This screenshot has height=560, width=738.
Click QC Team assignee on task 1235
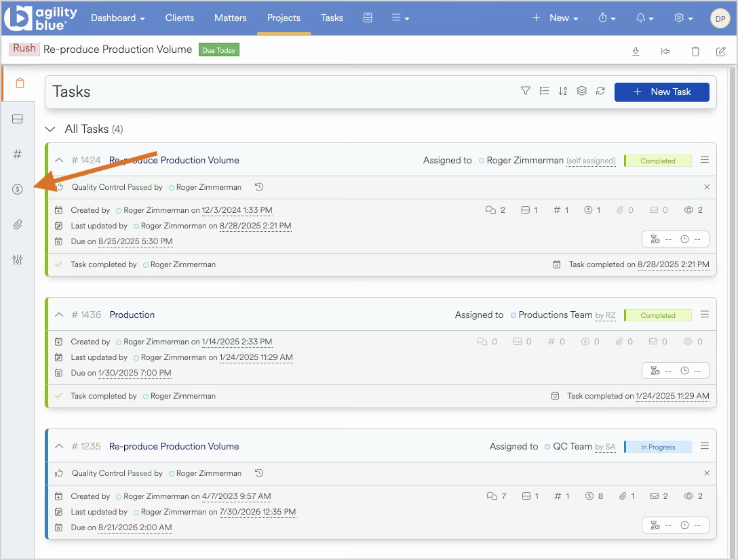(x=572, y=446)
